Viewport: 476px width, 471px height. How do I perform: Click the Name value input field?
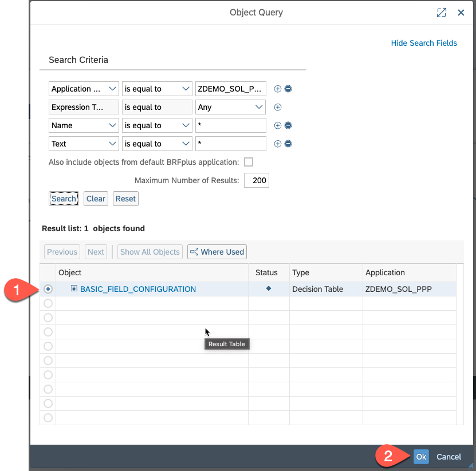pyautogui.click(x=231, y=125)
